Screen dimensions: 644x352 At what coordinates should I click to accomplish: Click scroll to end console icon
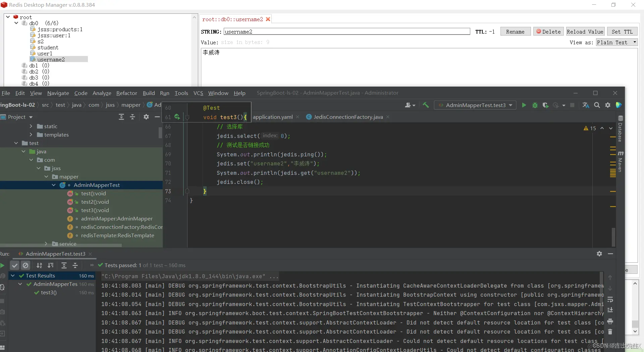pyautogui.click(x=610, y=310)
